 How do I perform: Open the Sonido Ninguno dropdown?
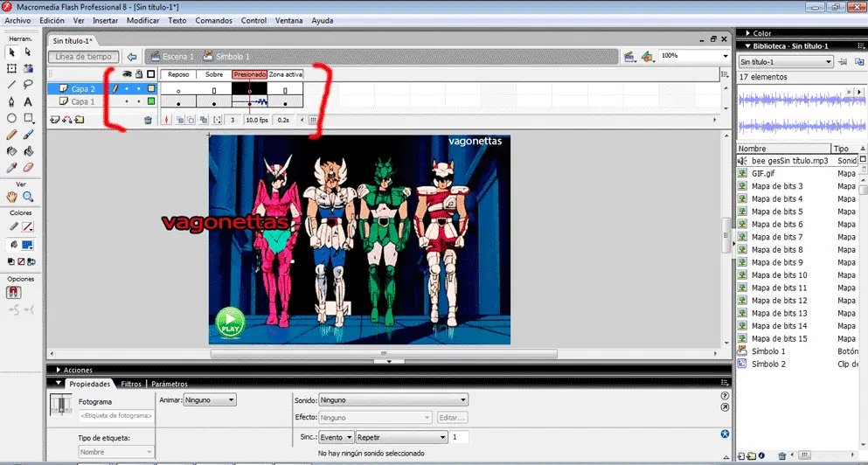click(x=393, y=399)
